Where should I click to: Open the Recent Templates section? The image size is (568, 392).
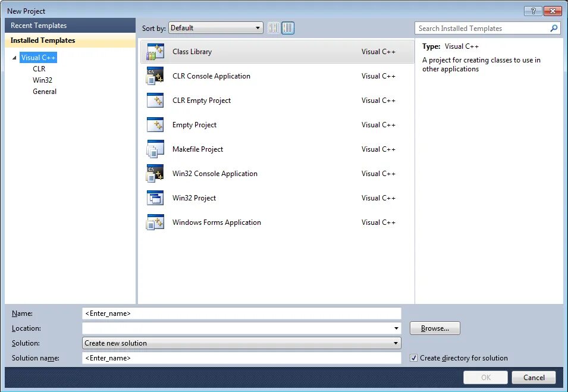coord(70,26)
